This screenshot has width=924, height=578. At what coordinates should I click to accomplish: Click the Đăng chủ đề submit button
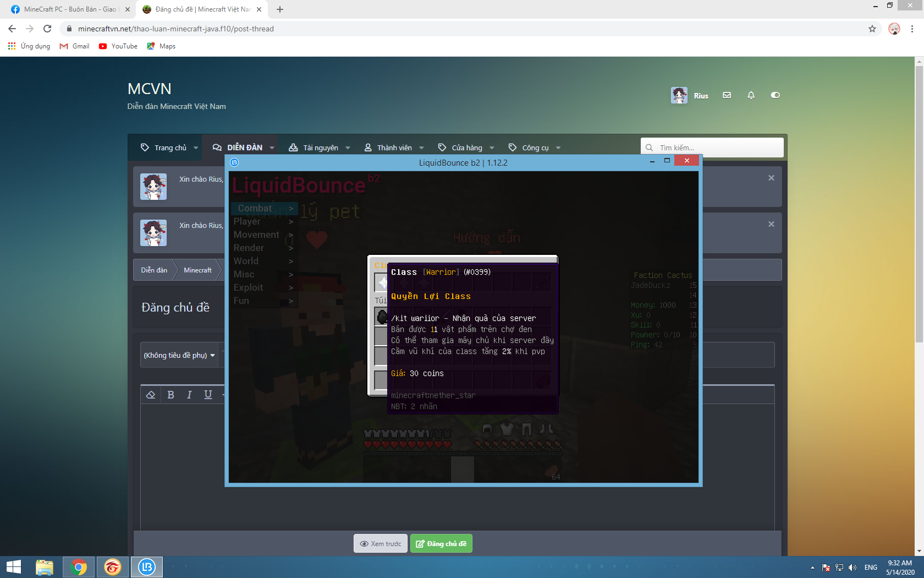[x=441, y=544]
